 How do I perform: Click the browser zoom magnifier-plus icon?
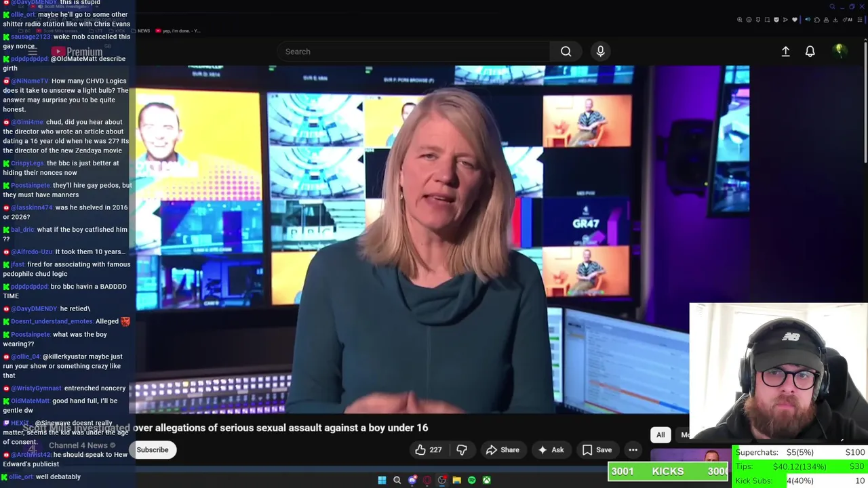coord(740,20)
